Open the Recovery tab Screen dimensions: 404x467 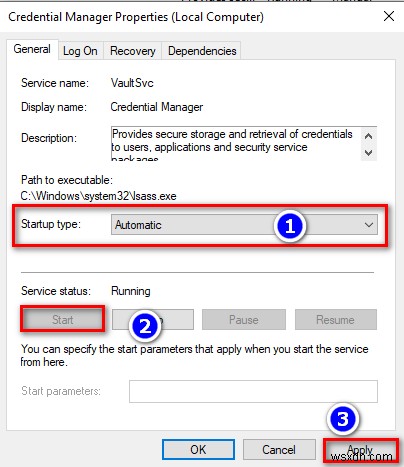click(x=133, y=51)
